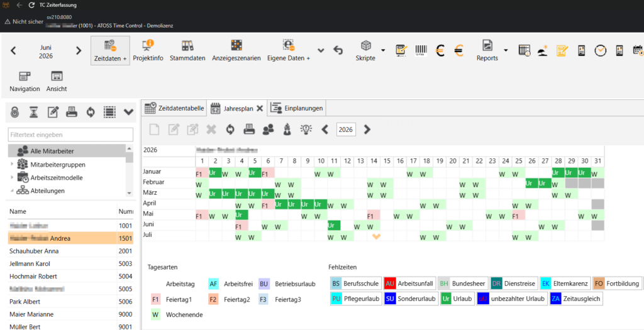Image resolution: width=644 pixels, height=330 pixels.
Task: Select the BS Berufsschule absence type
Action: 356,283
